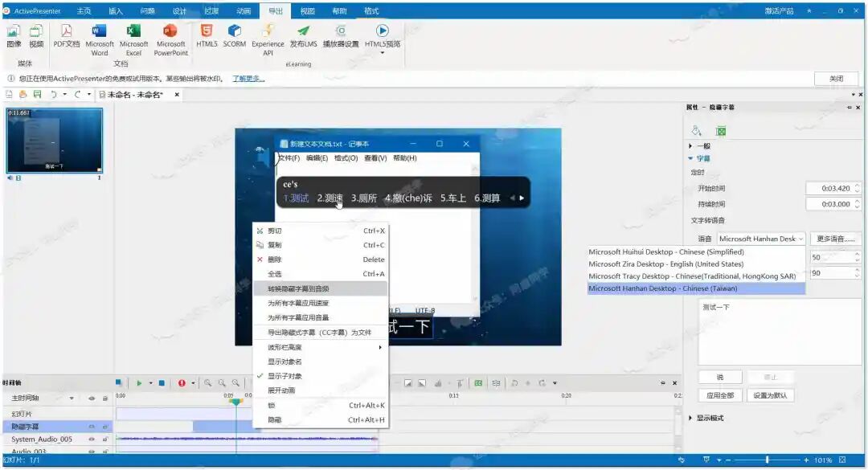Toggle lock for all timeline tracks
868x470 pixels.
click(104, 398)
